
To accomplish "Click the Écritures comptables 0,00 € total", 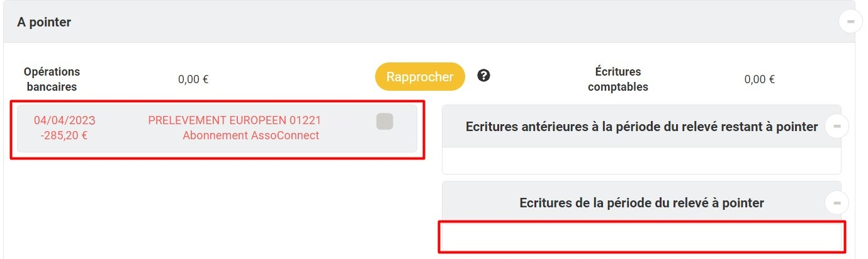I will tap(759, 79).
